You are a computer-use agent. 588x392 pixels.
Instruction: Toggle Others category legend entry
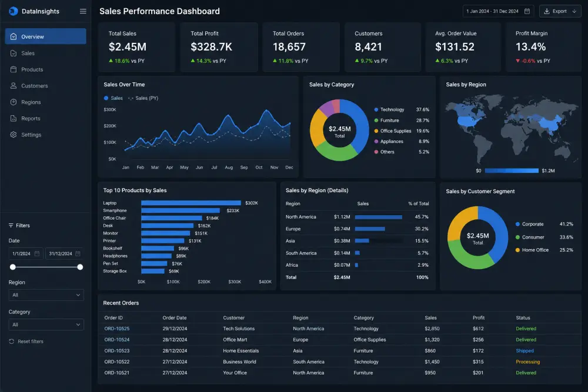402,152
